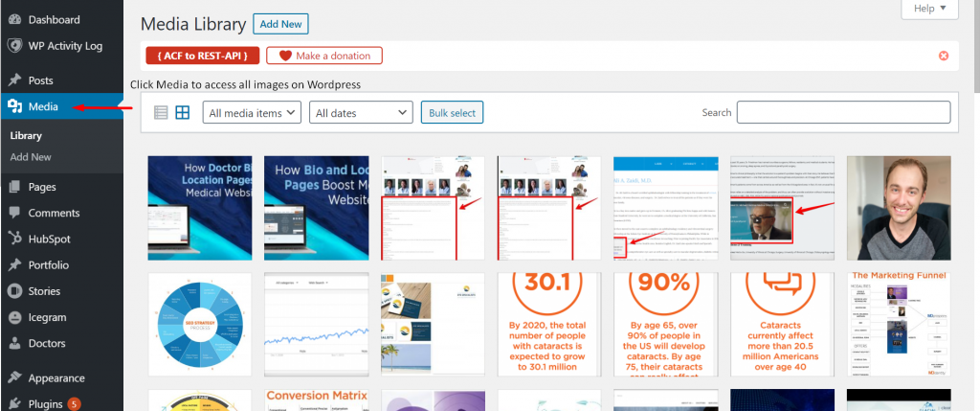Screen dimensions: 980x411
Task: Click the heart icon in donation button
Action: (285, 56)
